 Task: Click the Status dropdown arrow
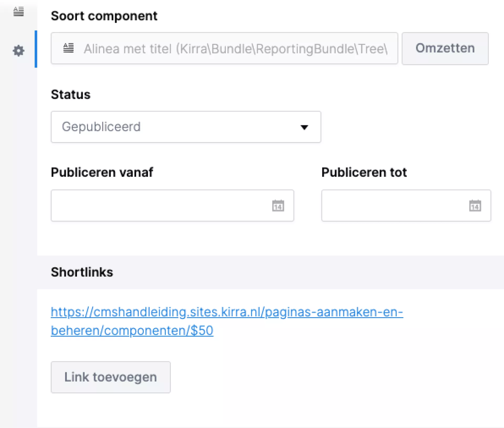point(304,127)
